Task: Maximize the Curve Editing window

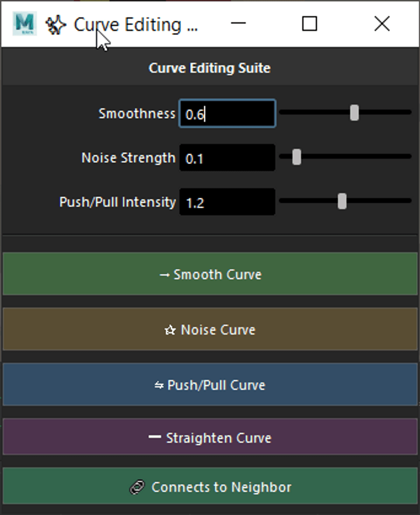Action: click(x=309, y=24)
